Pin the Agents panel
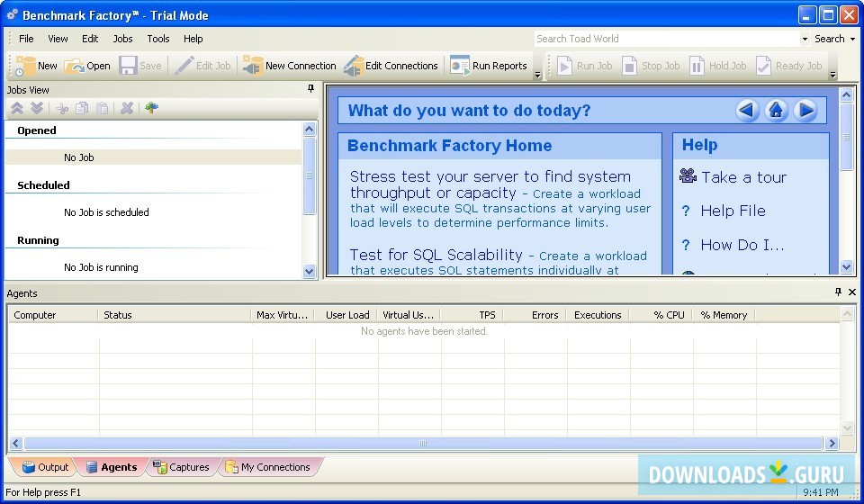This screenshot has height=504, width=864. [838, 292]
